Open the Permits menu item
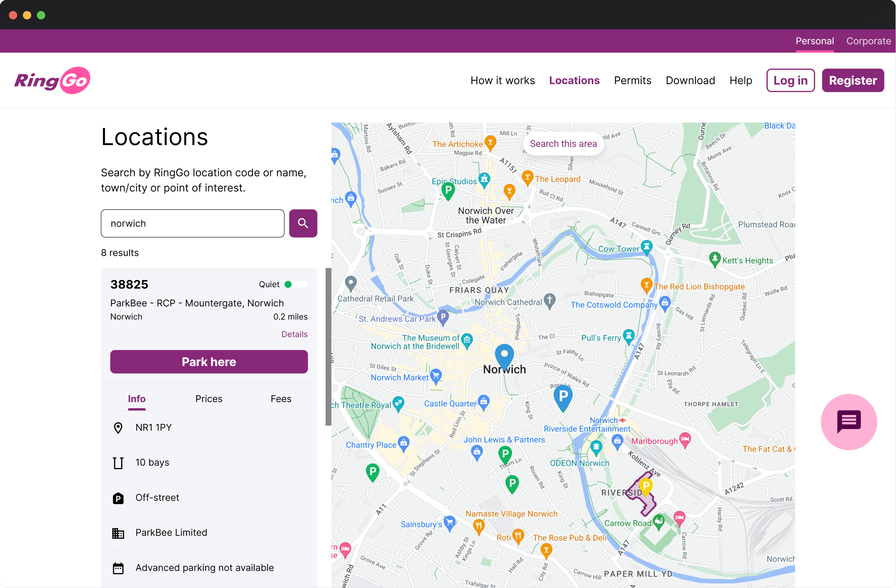Image resolution: width=896 pixels, height=588 pixels. point(632,80)
